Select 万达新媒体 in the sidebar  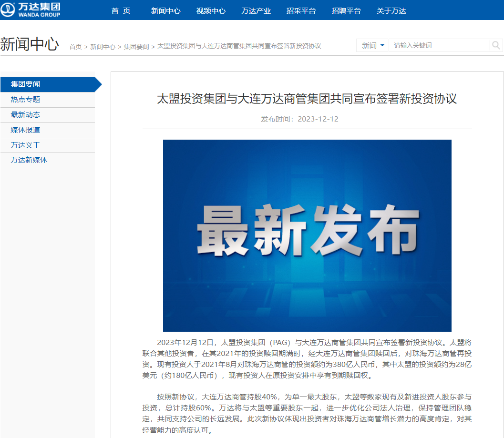[x=48, y=160]
